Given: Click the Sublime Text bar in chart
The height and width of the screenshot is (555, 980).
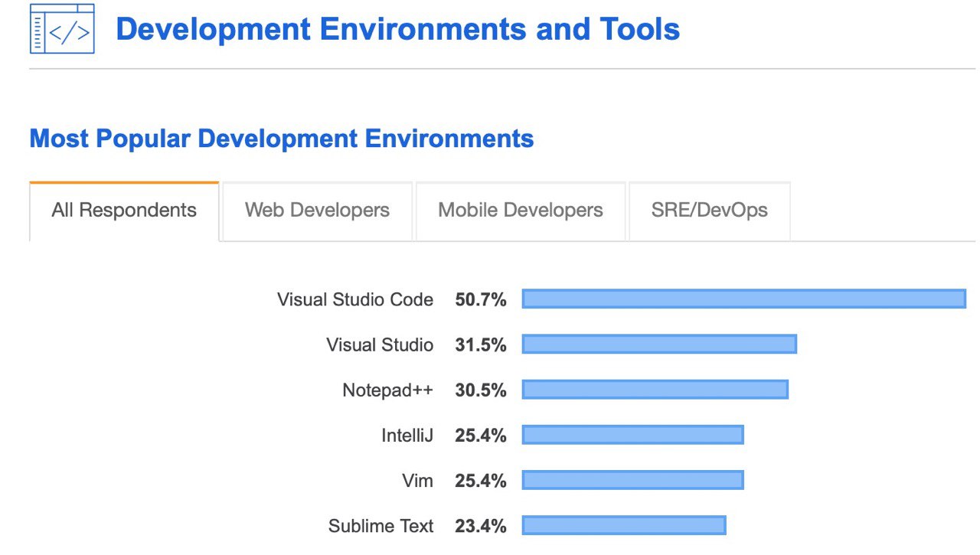Looking at the screenshot, I should pyautogui.click(x=624, y=525).
